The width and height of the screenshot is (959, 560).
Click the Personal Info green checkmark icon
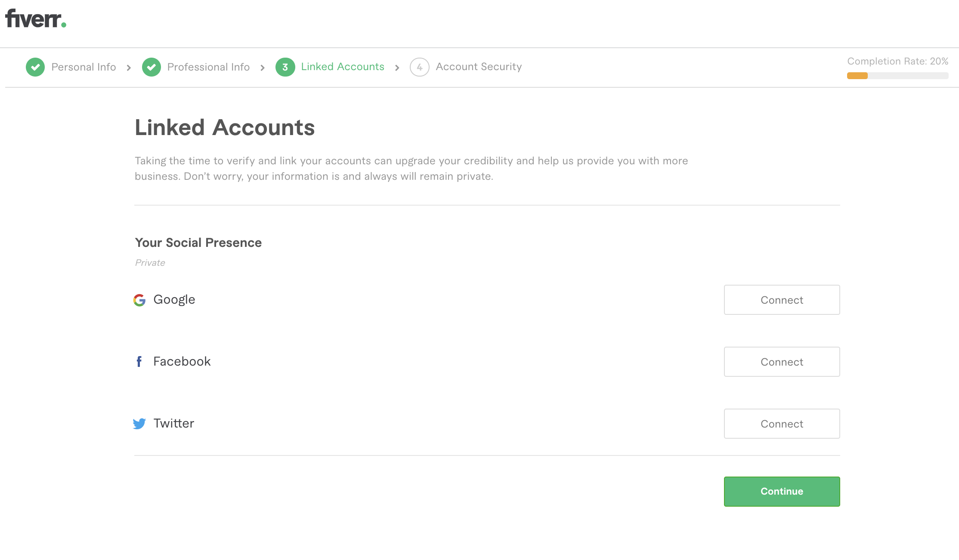tap(35, 67)
